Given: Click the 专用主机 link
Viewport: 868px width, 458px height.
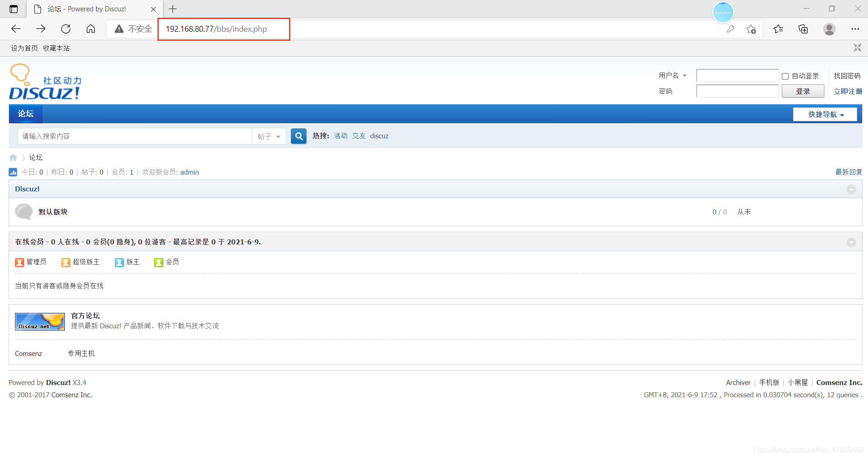Looking at the screenshot, I should [x=81, y=354].
